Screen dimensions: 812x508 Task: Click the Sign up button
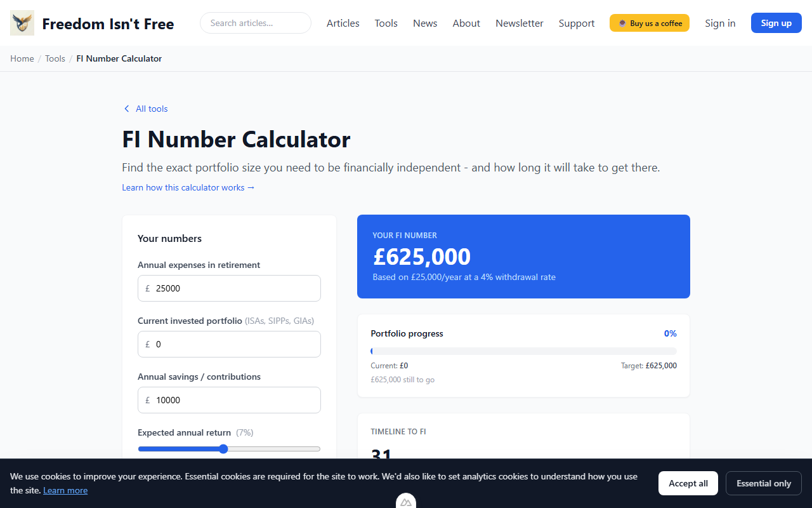tap(776, 22)
